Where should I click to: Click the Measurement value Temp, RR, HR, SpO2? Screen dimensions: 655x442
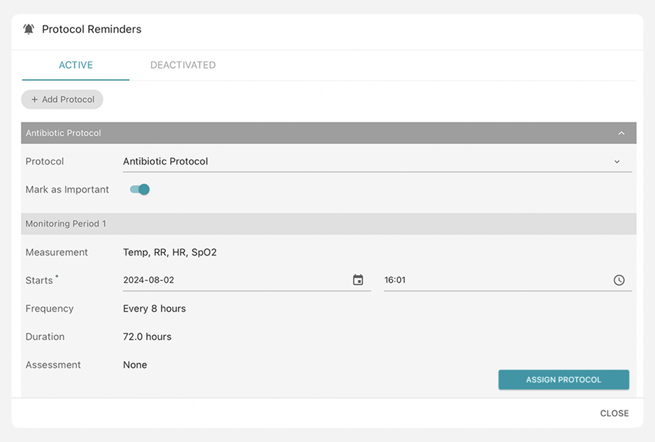[x=170, y=252]
